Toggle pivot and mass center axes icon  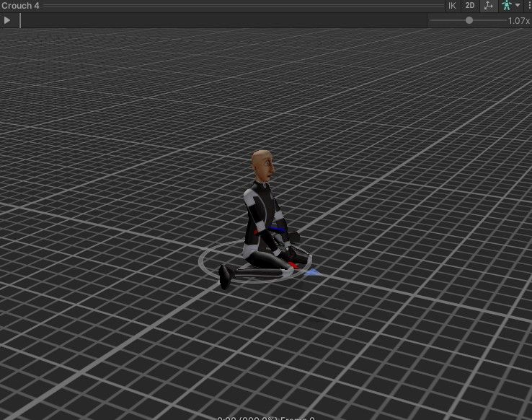pyautogui.click(x=489, y=6)
